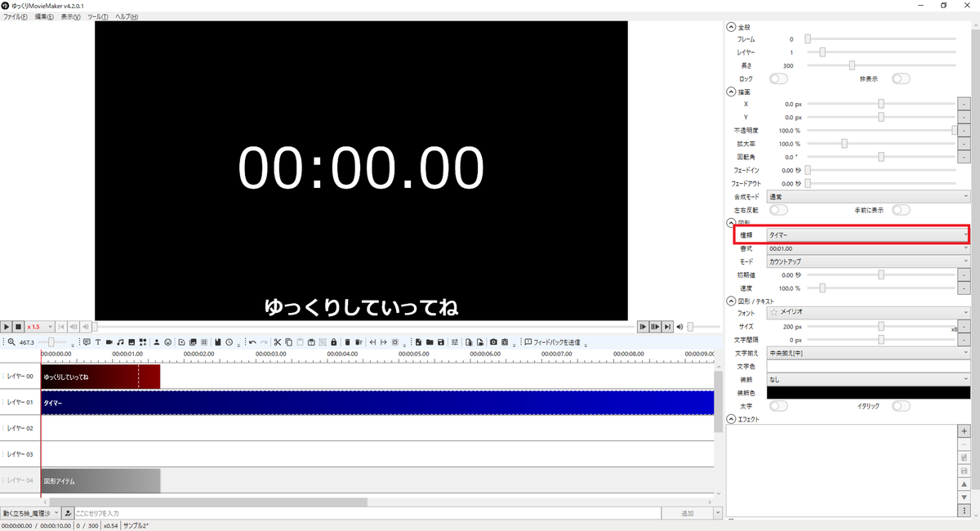Toggle the 非表示 (hidden) switch
This screenshot has height=531, width=980.
click(x=901, y=78)
